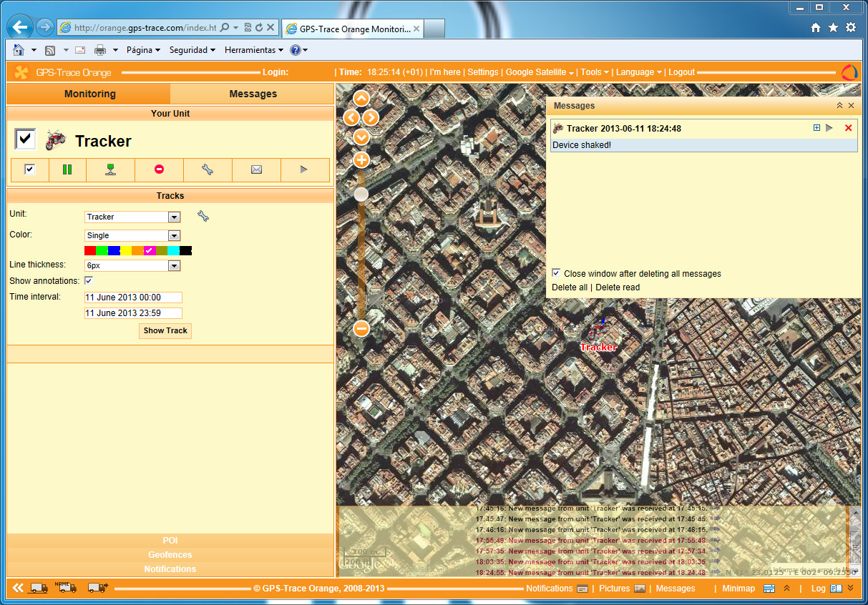Click the wrench icon beside Unit dropdown

coord(203,216)
